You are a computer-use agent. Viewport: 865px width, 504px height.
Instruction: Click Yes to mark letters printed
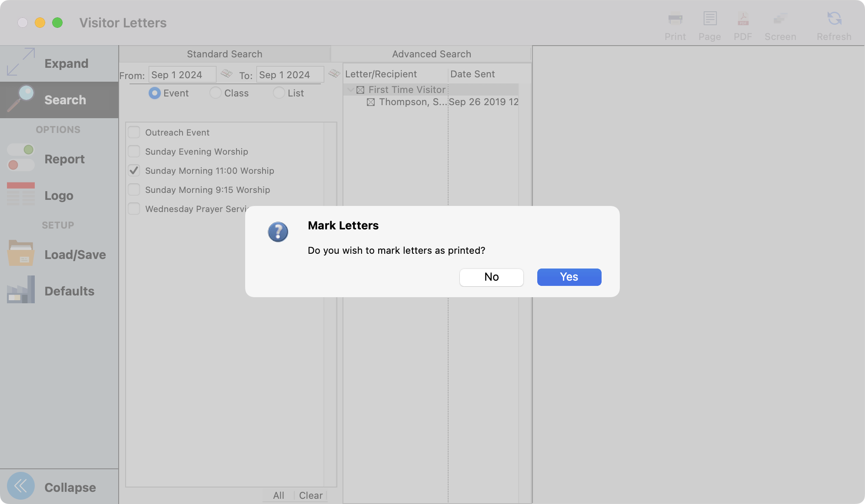tap(569, 277)
